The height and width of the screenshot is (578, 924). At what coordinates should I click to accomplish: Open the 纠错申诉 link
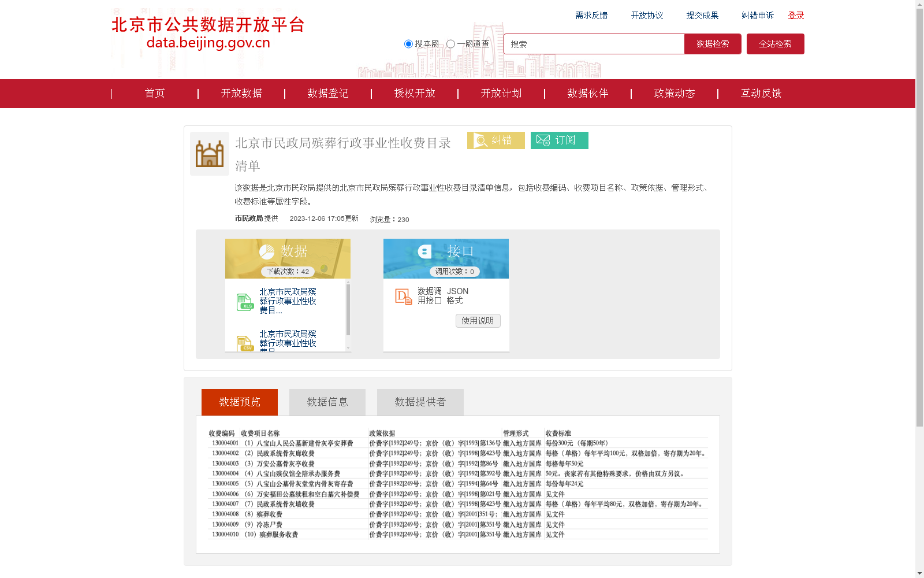click(x=758, y=16)
